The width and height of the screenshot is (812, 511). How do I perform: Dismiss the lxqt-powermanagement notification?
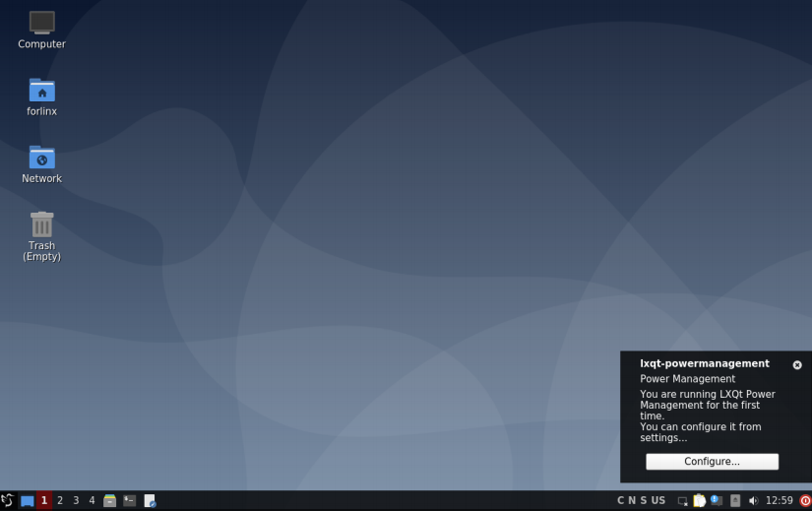(x=797, y=365)
